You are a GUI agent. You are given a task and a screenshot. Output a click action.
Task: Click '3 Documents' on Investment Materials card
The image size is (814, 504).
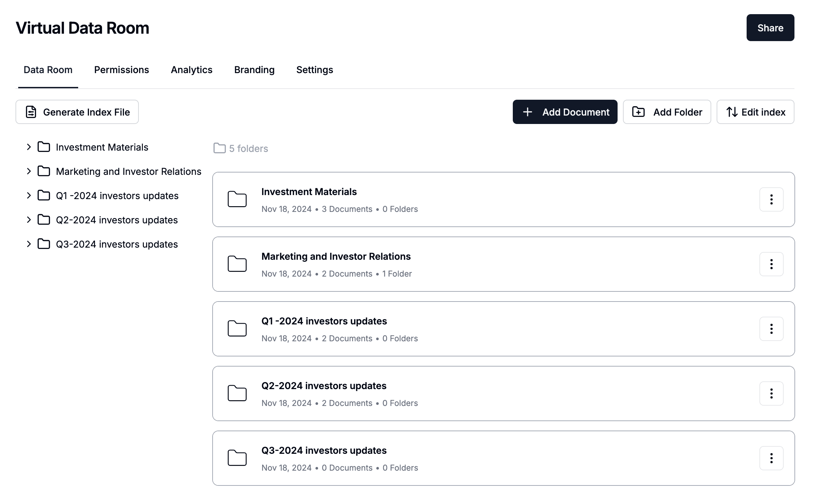(x=347, y=209)
